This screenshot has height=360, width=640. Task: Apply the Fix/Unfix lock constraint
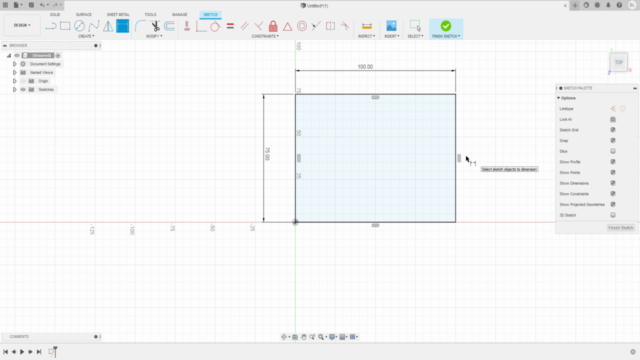pyautogui.click(x=273, y=26)
